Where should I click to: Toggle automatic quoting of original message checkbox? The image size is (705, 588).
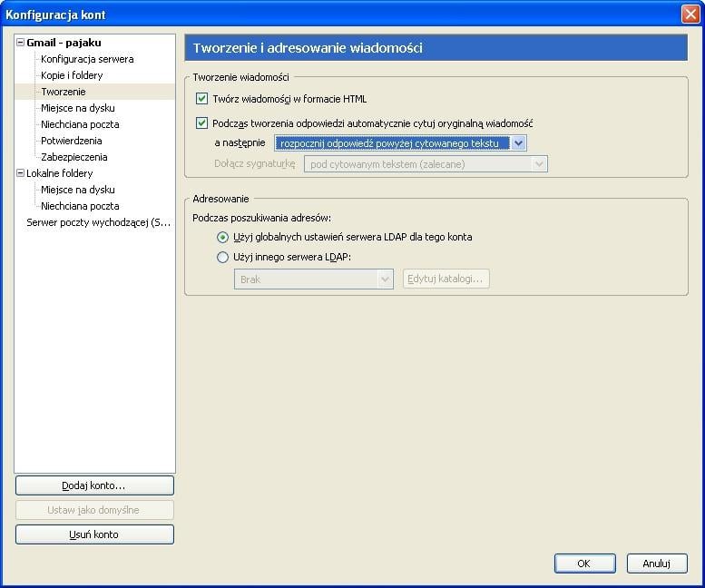(x=201, y=122)
